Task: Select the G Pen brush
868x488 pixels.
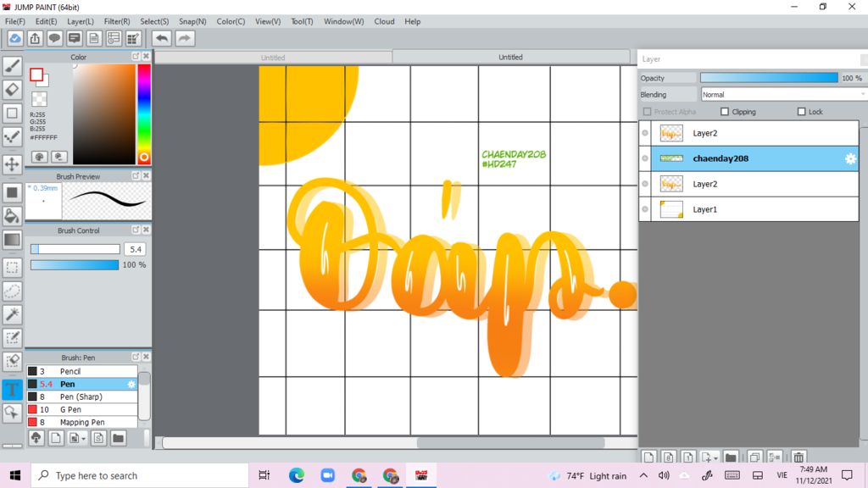Action: coord(82,409)
